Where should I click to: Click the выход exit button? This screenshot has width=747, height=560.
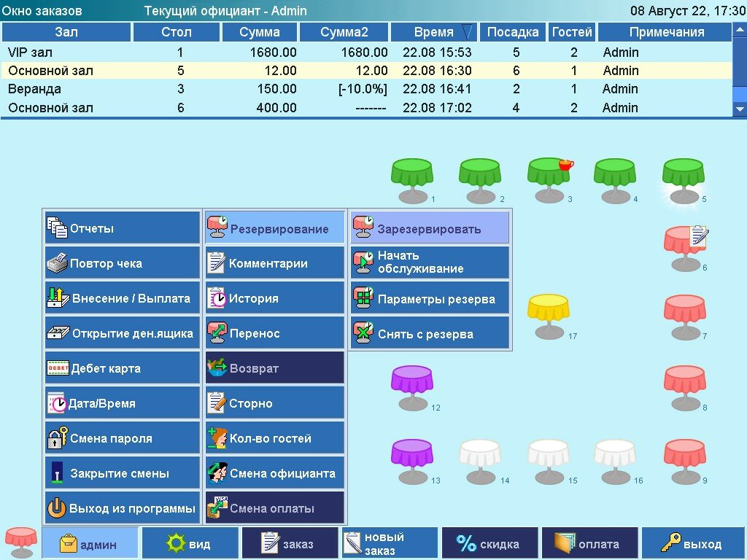[x=692, y=543]
